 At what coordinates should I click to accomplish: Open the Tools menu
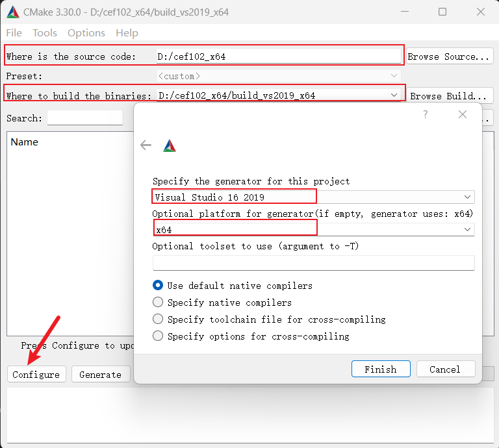45,32
